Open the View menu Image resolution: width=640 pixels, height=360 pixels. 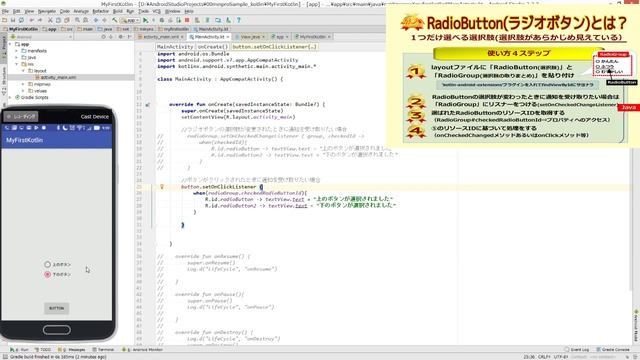point(29,11)
